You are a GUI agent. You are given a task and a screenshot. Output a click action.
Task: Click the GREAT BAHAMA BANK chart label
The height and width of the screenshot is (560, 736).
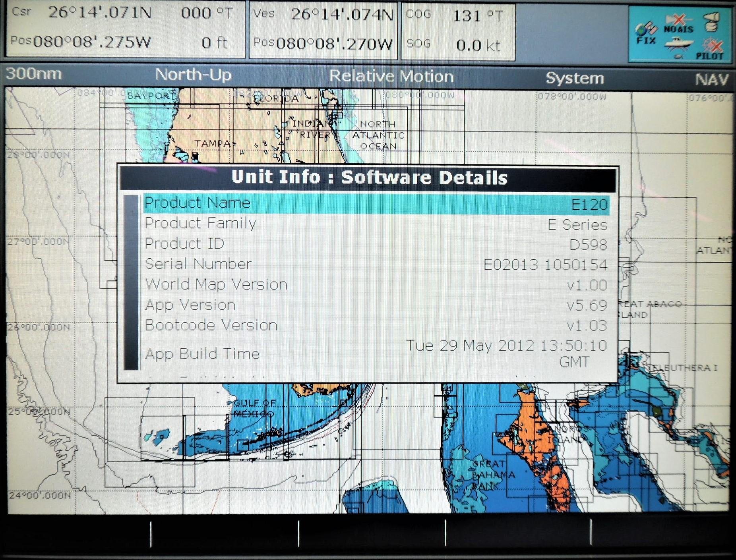[x=493, y=475]
